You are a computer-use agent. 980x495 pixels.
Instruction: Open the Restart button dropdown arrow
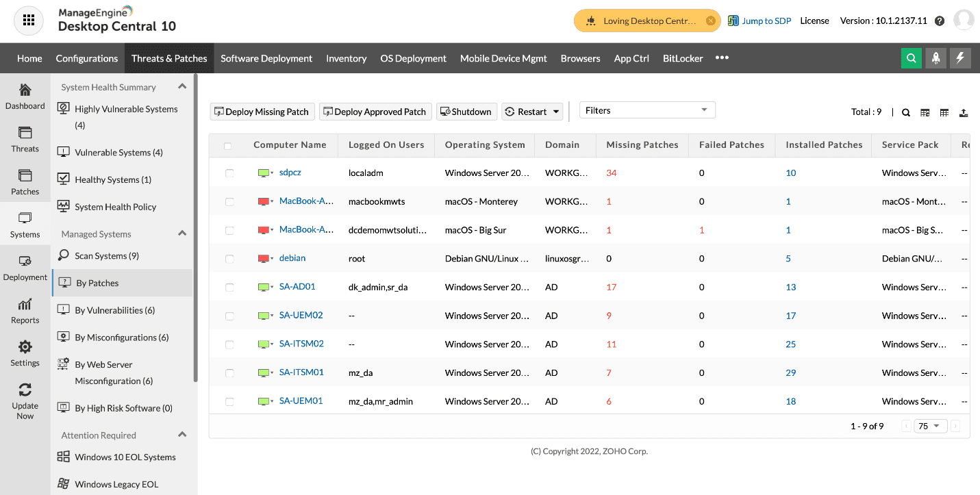pyautogui.click(x=556, y=112)
